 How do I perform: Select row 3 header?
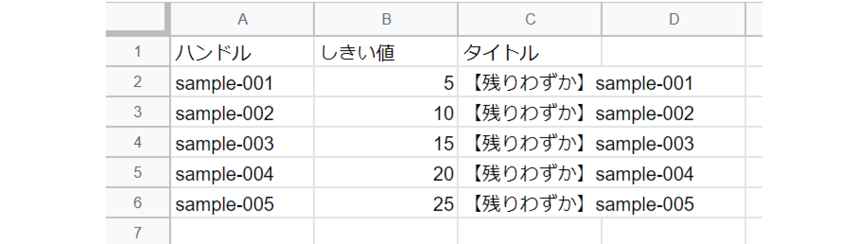click(x=137, y=112)
